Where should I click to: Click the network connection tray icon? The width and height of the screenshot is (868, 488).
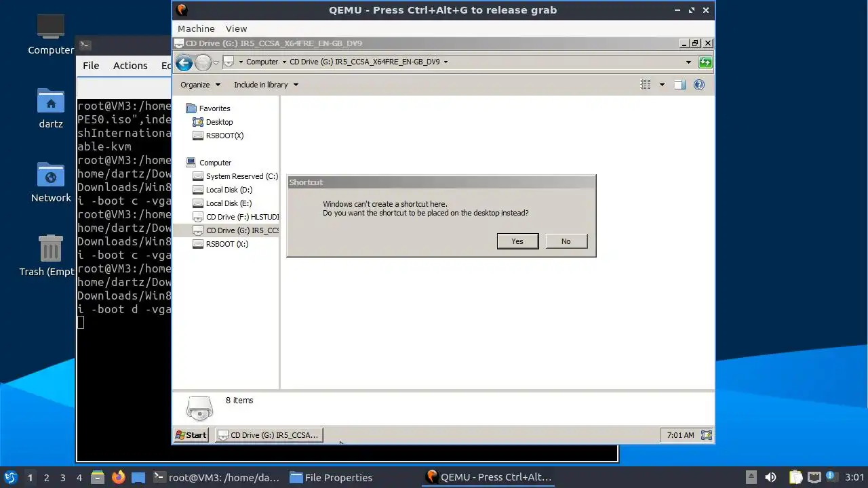point(814,477)
